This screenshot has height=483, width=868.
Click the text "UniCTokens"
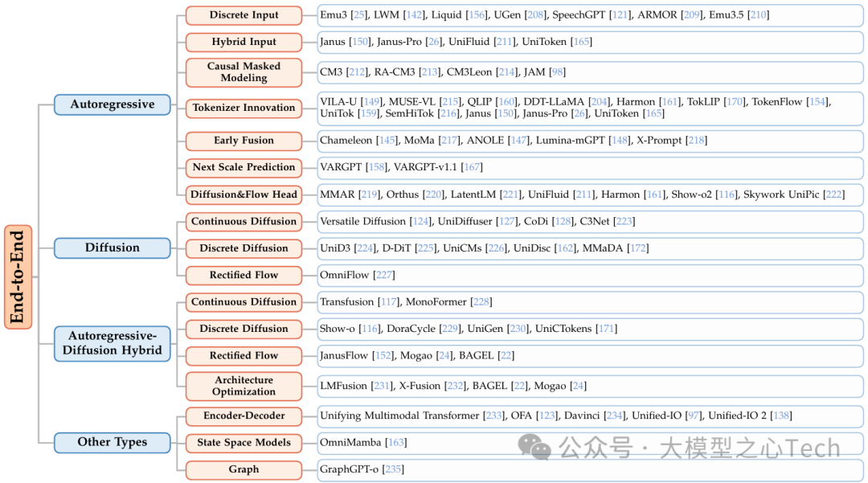point(563,329)
